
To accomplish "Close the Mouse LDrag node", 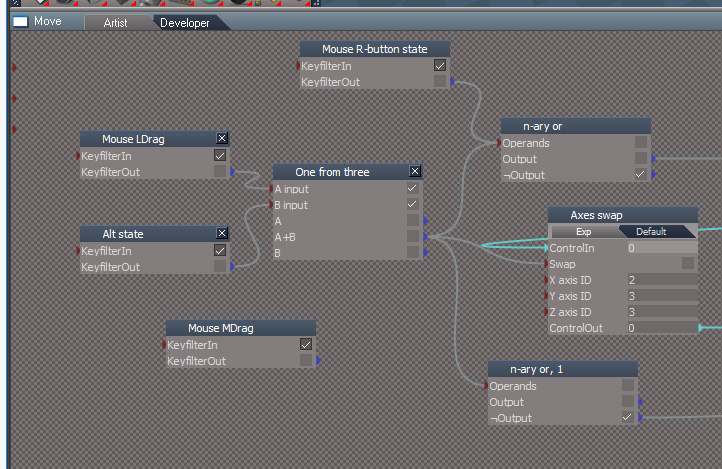I will pyautogui.click(x=222, y=138).
